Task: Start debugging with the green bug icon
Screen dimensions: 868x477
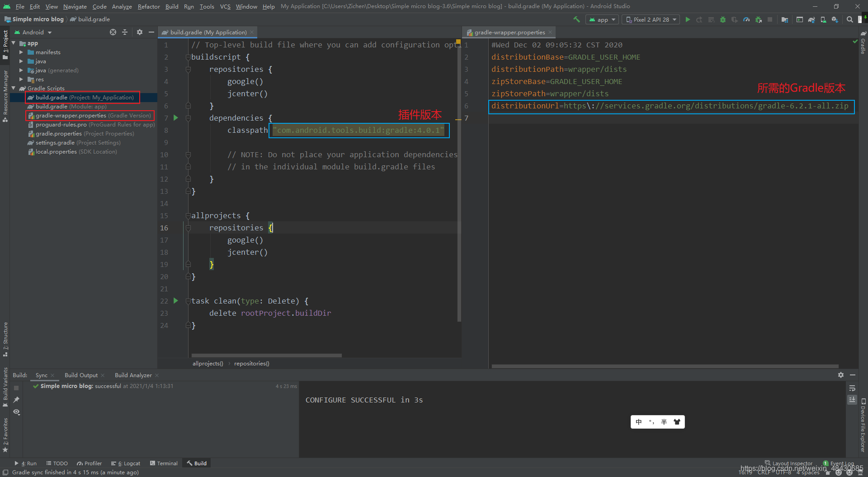Action: (x=723, y=19)
